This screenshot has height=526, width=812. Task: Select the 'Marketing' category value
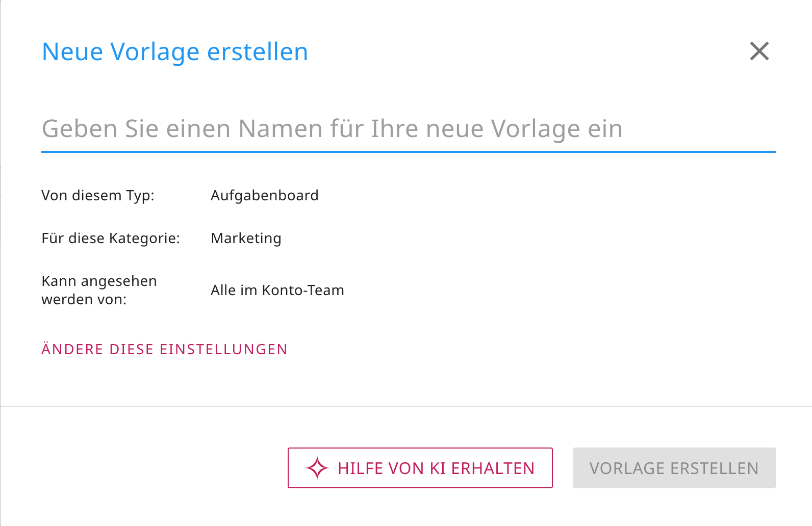click(246, 238)
